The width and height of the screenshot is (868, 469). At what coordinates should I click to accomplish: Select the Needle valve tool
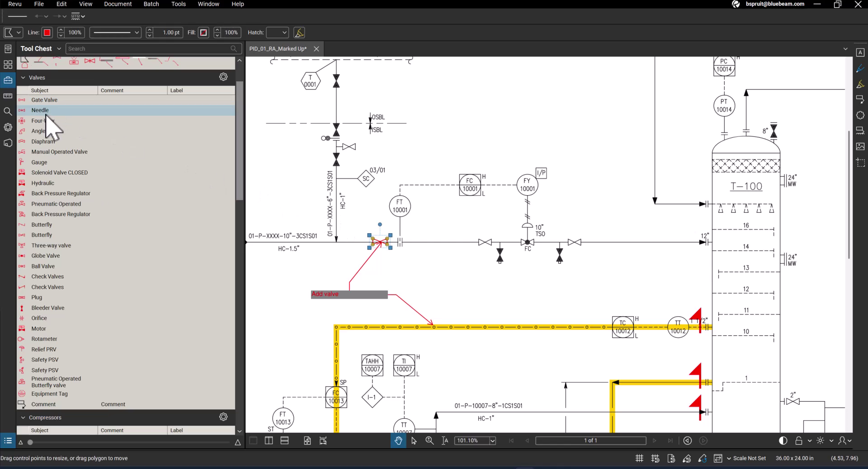[40, 110]
